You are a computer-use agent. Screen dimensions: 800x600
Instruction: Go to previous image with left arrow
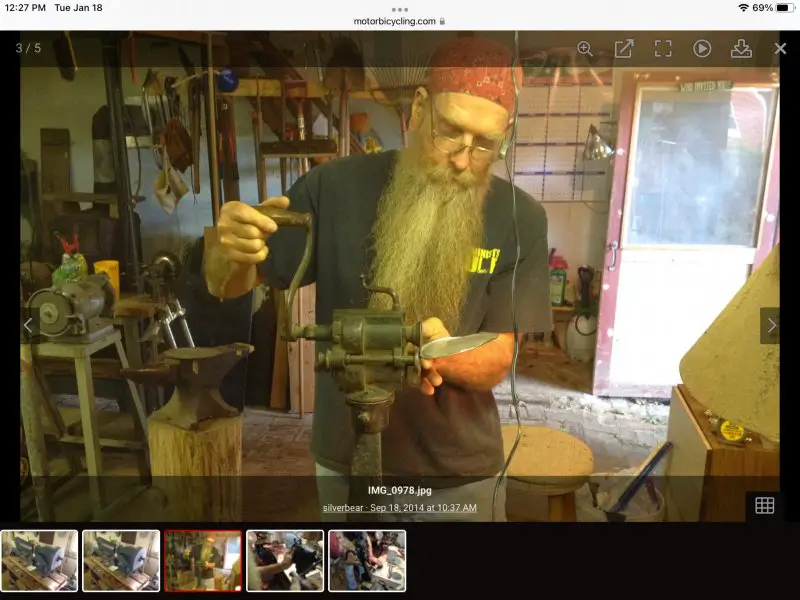coord(28,325)
